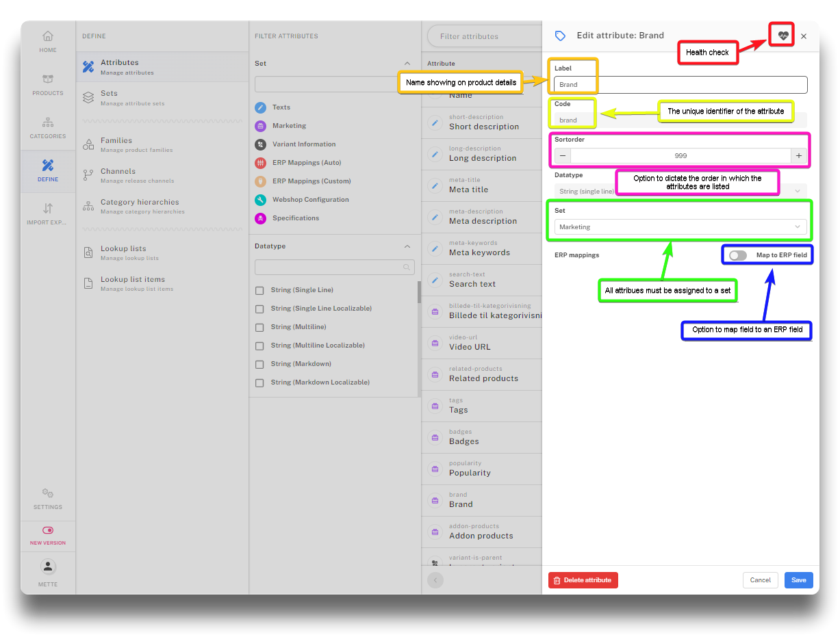Increase Sortorder with the plus button
Screen dimensions: 840x637
click(798, 156)
